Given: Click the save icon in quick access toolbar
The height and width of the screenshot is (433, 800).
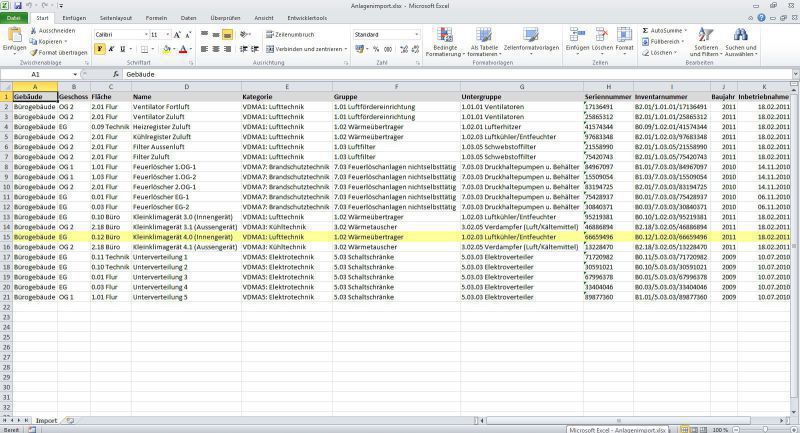Looking at the screenshot, I should 18,6.
